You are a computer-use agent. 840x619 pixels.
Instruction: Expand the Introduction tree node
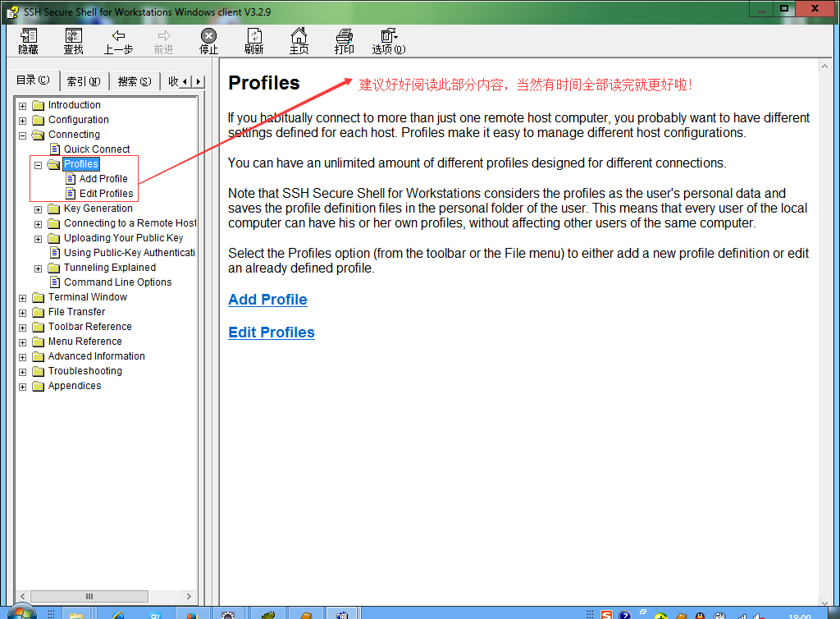(x=22, y=106)
